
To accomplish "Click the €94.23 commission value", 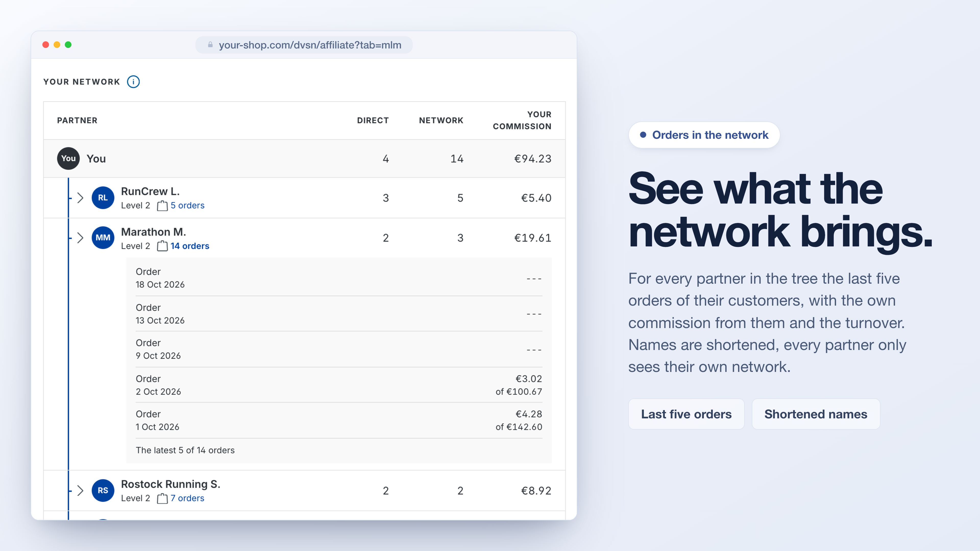I will 533,159.
